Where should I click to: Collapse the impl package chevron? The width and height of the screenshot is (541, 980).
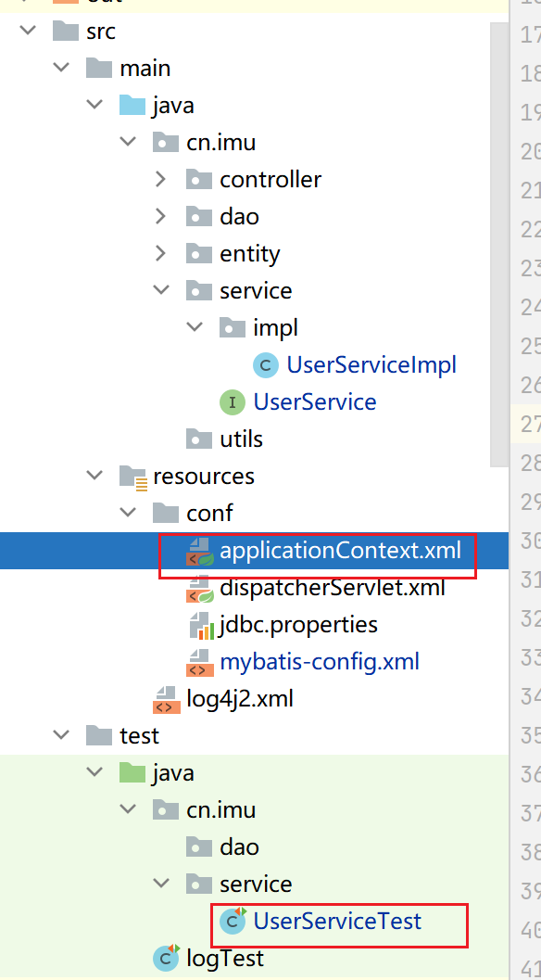coord(195,327)
